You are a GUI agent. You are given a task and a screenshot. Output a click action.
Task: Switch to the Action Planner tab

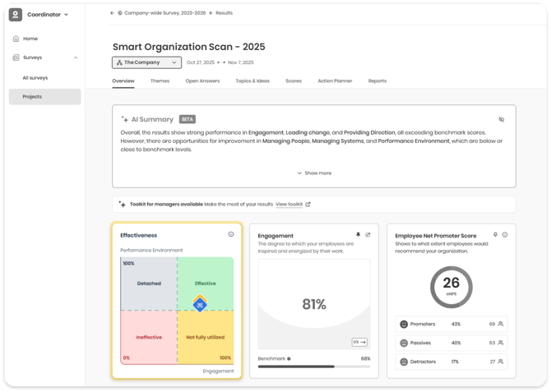point(335,81)
